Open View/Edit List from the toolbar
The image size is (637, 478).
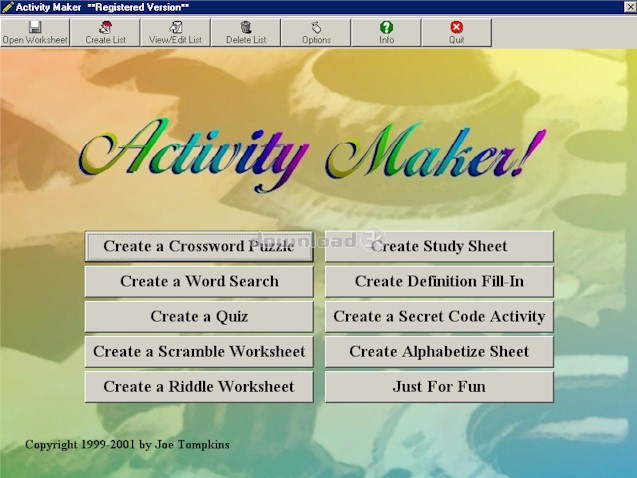(x=176, y=32)
